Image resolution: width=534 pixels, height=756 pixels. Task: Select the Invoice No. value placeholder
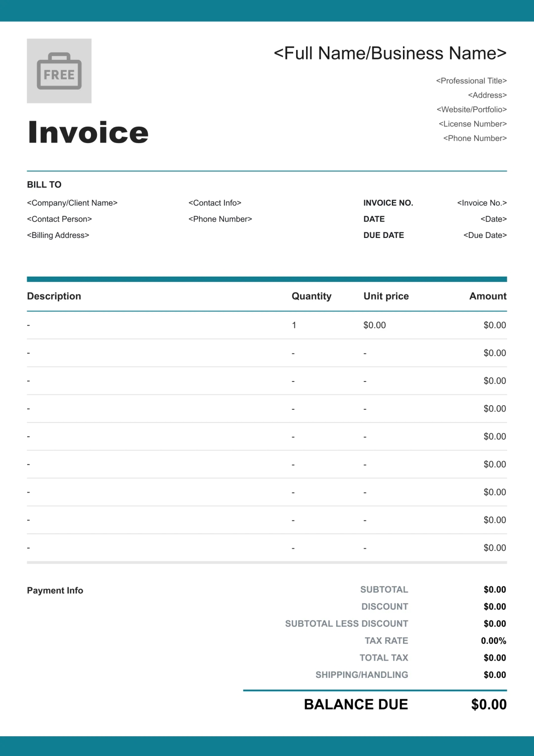coord(482,203)
